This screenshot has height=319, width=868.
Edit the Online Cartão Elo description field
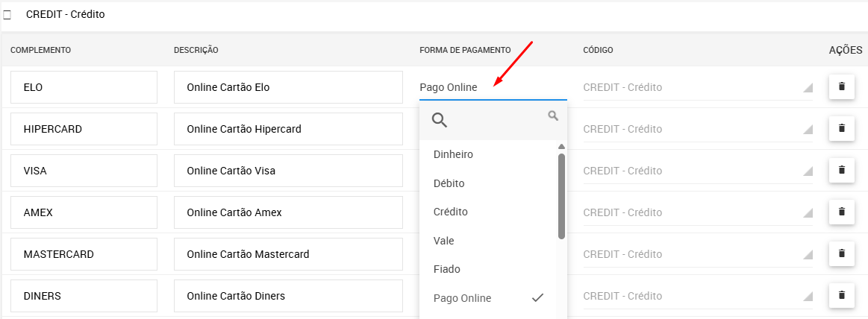[x=288, y=87]
